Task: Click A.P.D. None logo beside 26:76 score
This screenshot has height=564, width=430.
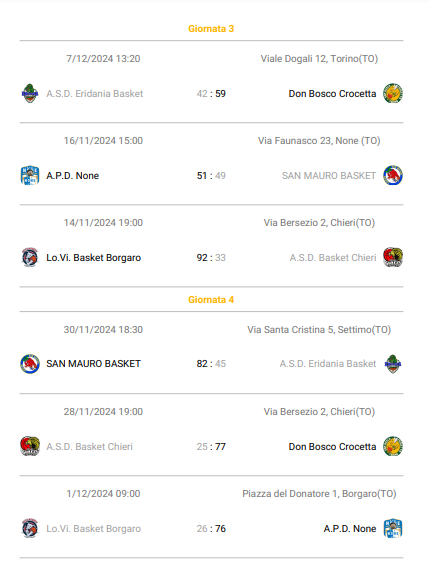Action: [393, 528]
